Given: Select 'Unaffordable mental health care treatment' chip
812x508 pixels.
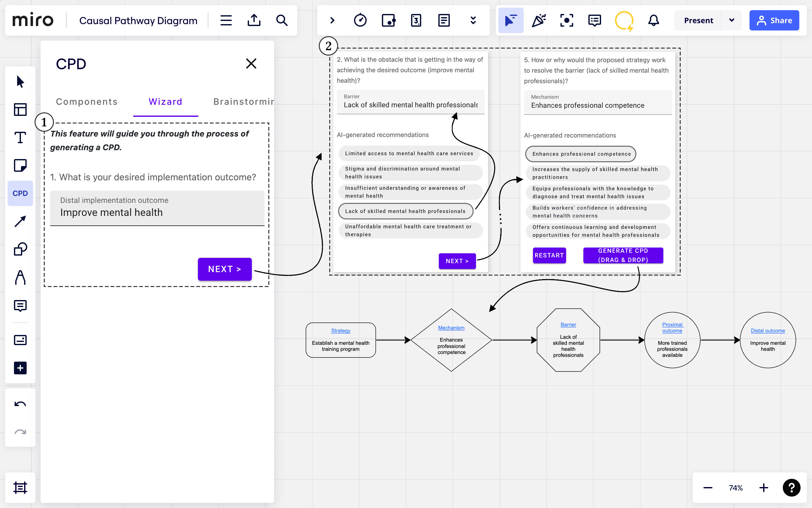Looking at the screenshot, I should click(x=411, y=231).
